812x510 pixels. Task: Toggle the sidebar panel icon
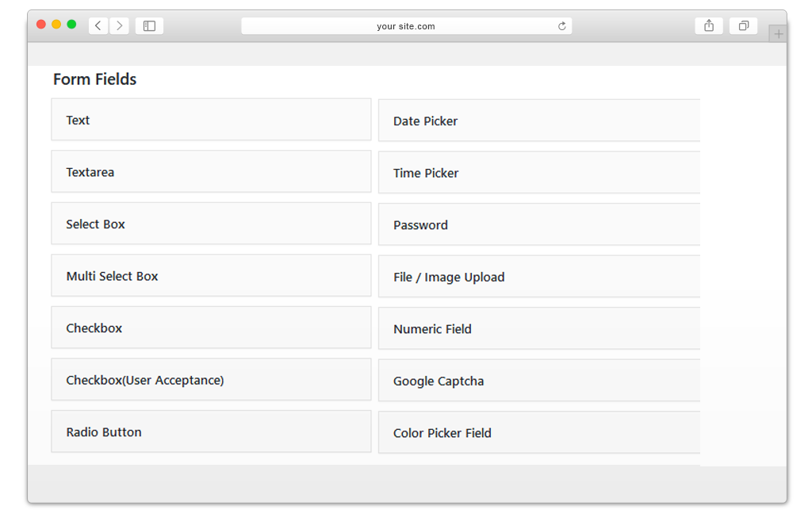pyautogui.click(x=149, y=25)
